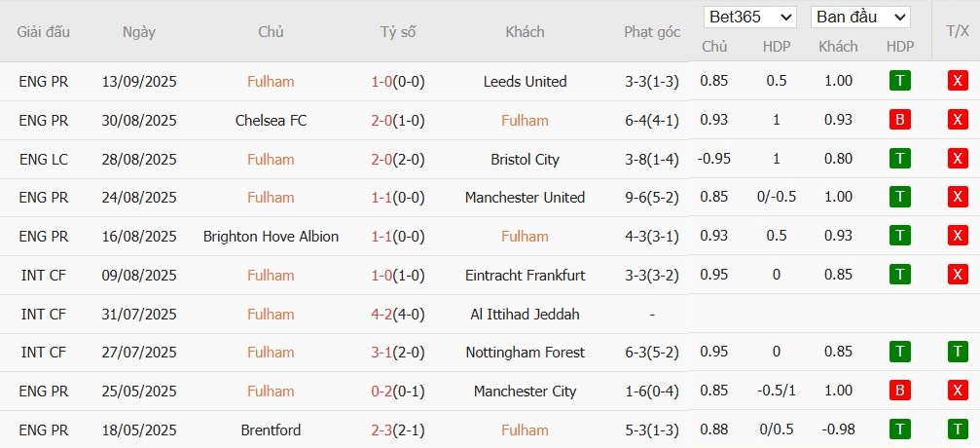980x448 pixels.
Task: Click the Tỷ số column header
Action: pyautogui.click(x=398, y=32)
